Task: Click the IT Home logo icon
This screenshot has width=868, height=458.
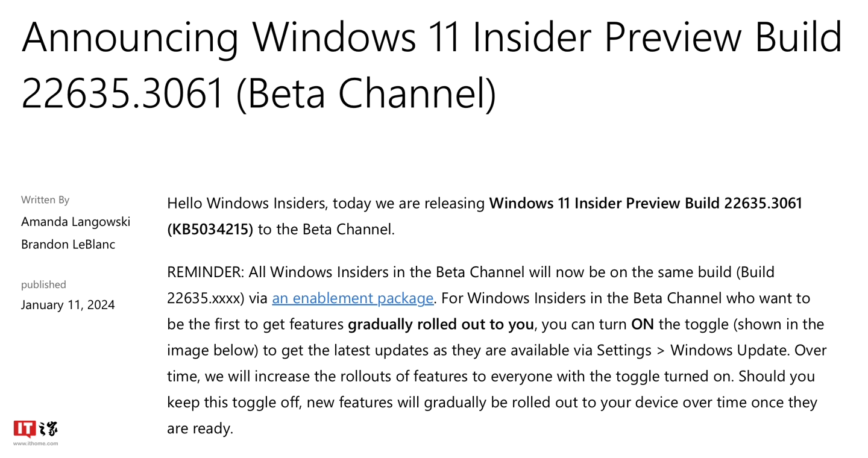Action: click(x=36, y=429)
